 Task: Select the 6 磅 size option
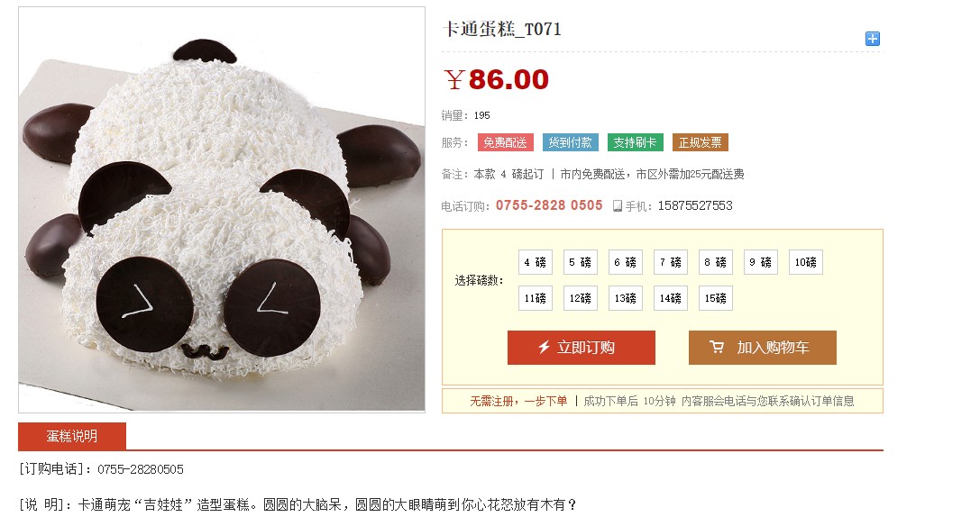(626, 262)
